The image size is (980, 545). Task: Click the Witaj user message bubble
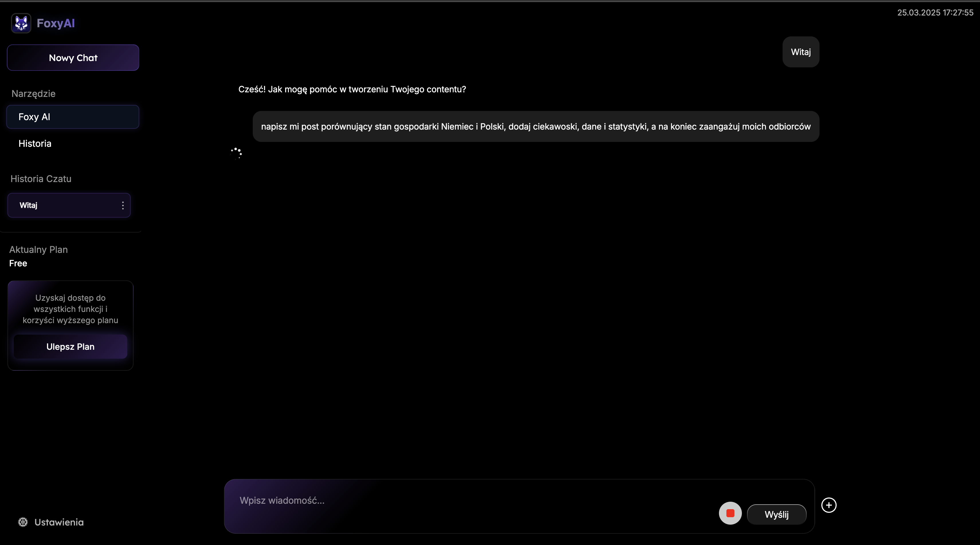coord(801,52)
